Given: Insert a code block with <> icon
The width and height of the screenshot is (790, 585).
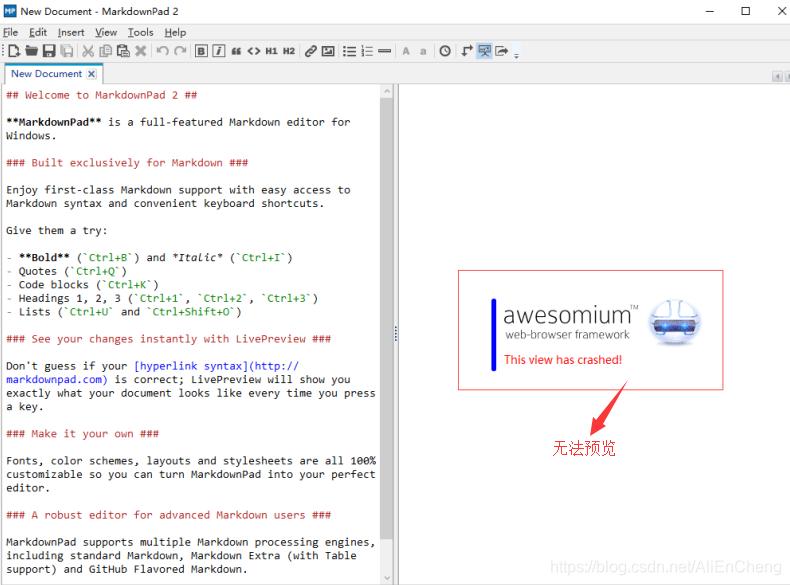Looking at the screenshot, I should 254,51.
